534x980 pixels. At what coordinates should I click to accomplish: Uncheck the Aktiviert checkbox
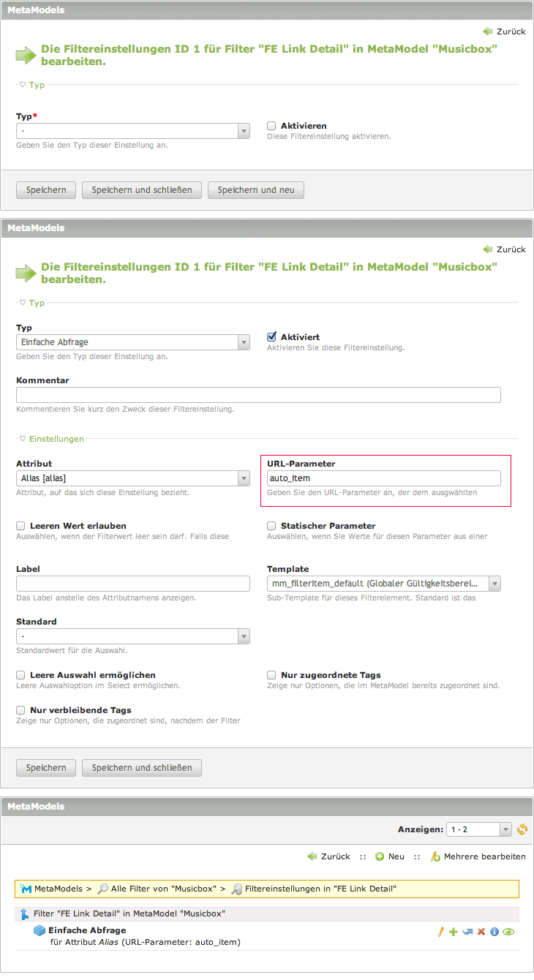[x=271, y=337]
